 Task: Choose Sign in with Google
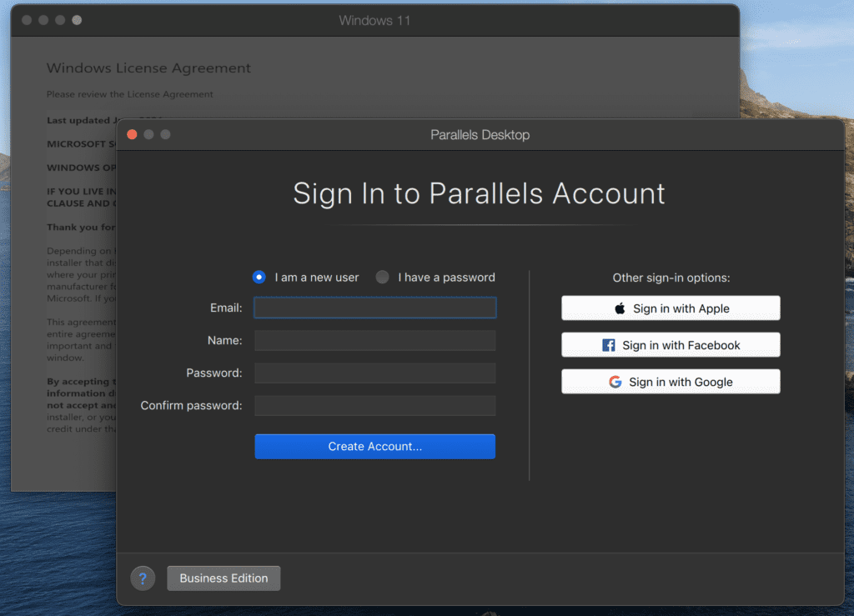(x=671, y=382)
